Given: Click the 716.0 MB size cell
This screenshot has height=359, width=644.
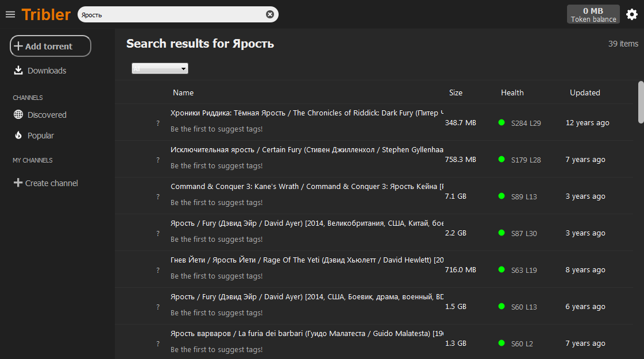Looking at the screenshot, I should pyautogui.click(x=460, y=270).
